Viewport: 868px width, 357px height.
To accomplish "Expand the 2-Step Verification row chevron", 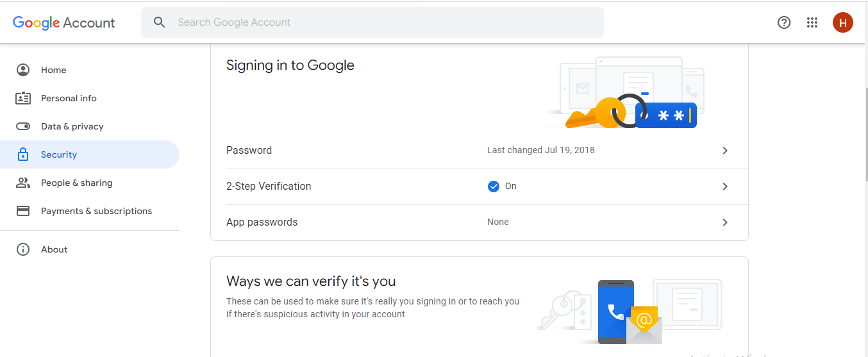I will click(725, 187).
